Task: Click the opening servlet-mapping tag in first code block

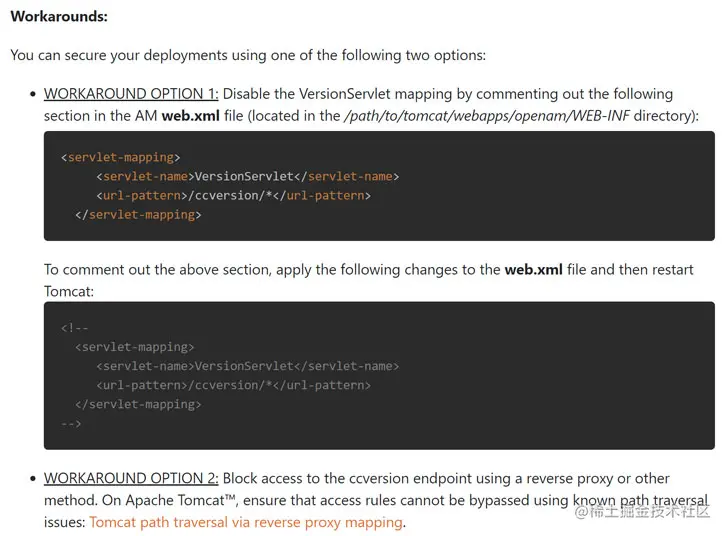Action: click(121, 157)
